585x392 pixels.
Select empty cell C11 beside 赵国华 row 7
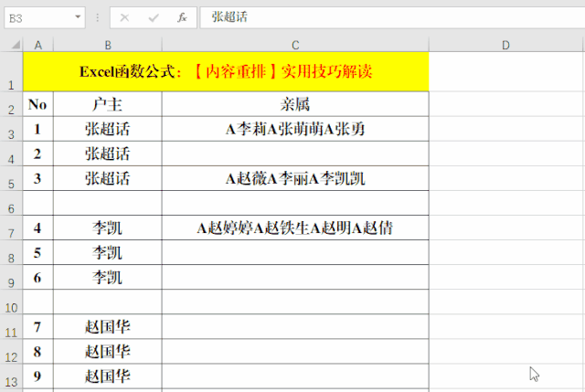pos(295,327)
